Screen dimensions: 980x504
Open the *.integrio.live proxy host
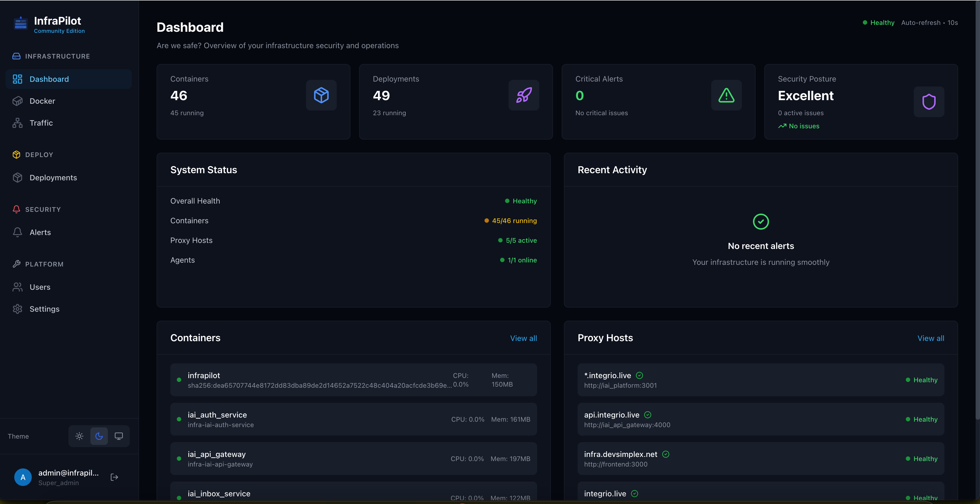click(x=760, y=380)
